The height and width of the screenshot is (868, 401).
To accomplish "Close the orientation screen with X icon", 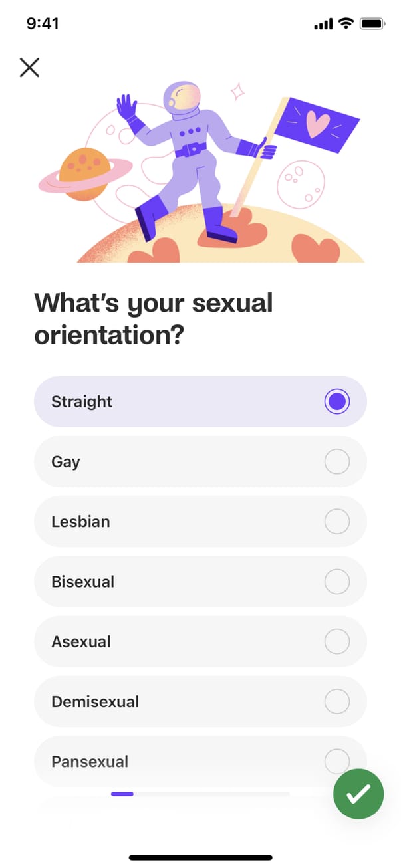I will (x=29, y=67).
